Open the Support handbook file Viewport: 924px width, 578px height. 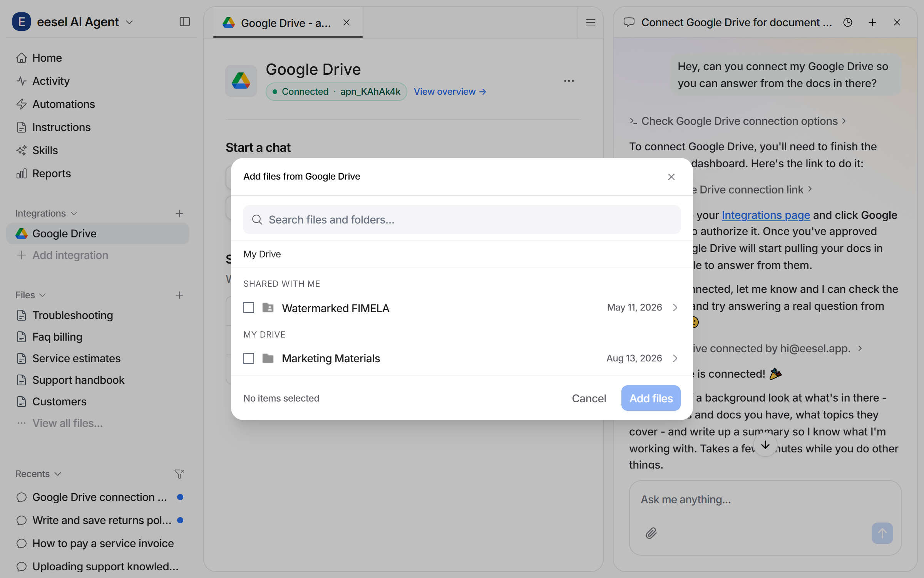tap(98, 380)
